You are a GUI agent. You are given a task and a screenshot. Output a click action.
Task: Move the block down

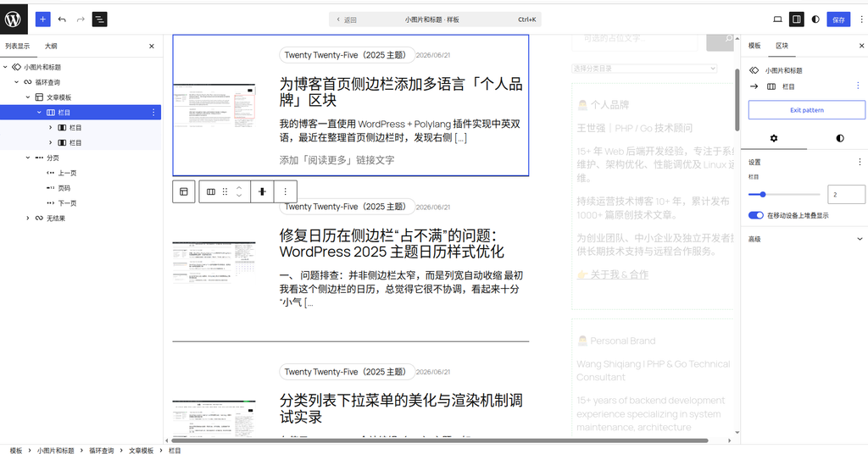pos(239,195)
